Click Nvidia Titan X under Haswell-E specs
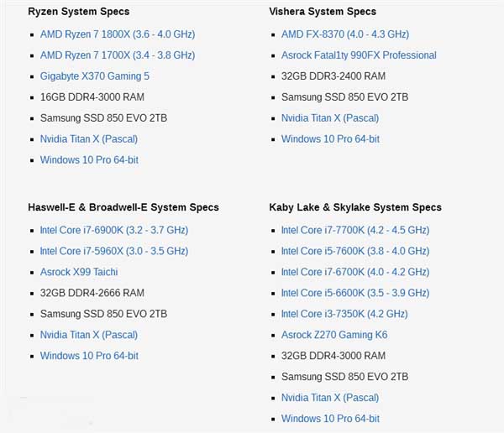The width and height of the screenshot is (504, 433). pyautogui.click(x=88, y=335)
